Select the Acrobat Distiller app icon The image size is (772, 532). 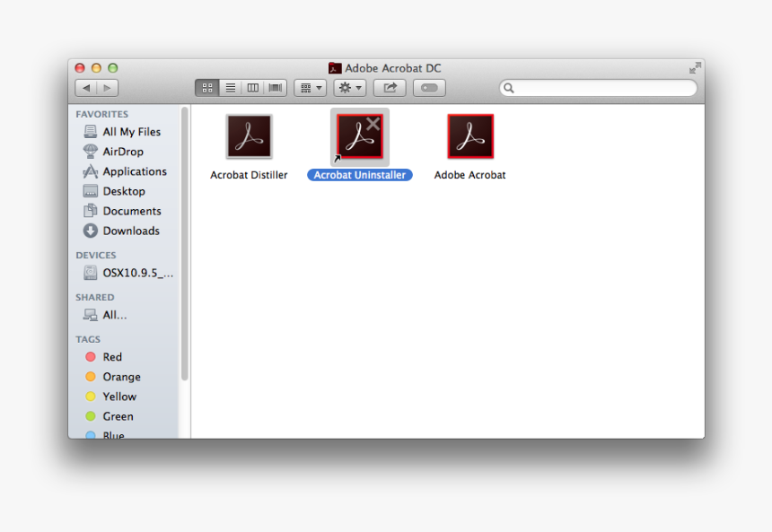click(x=250, y=136)
